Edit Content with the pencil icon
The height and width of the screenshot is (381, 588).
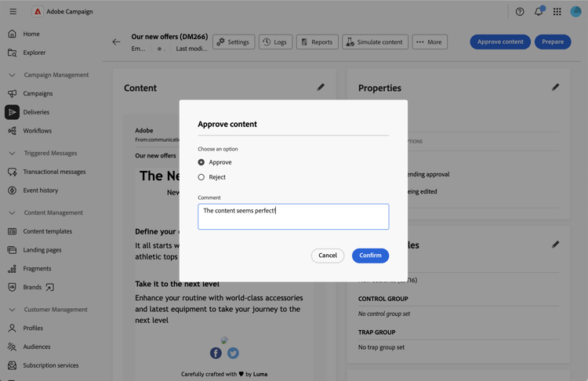tap(320, 87)
